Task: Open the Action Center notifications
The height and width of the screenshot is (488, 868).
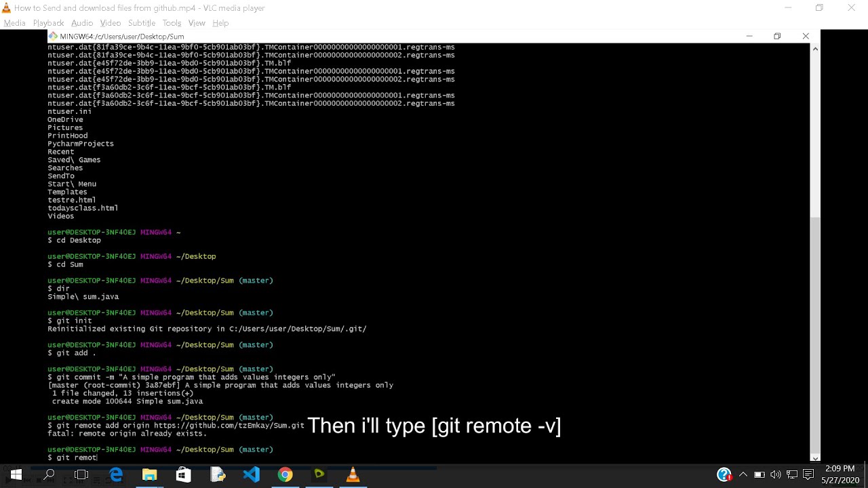Action: click(x=808, y=474)
